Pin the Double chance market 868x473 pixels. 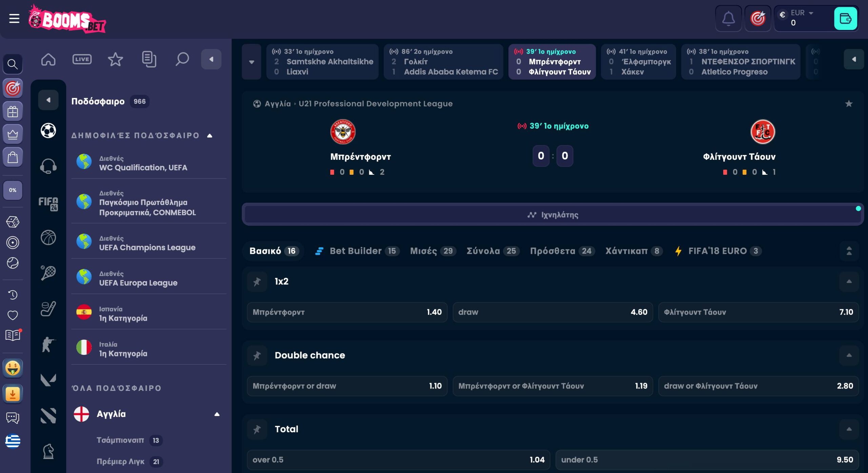257,356
